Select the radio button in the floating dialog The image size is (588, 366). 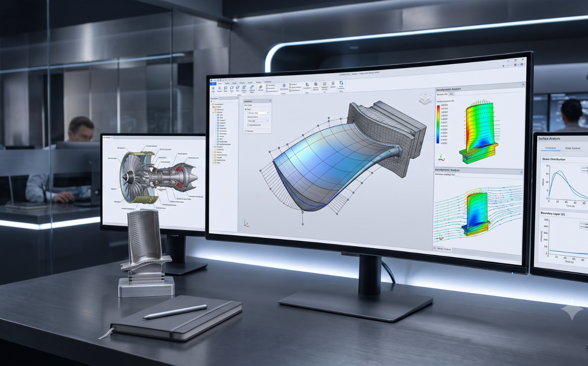[246, 109]
